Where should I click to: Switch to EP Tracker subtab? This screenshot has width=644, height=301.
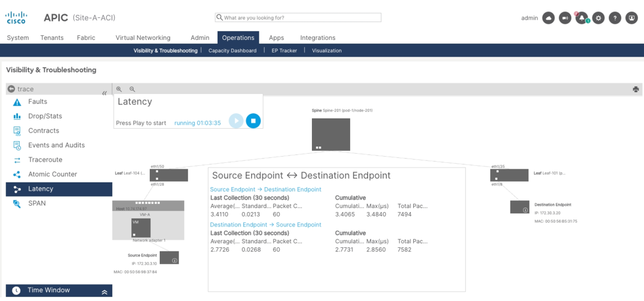tap(284, 51)
